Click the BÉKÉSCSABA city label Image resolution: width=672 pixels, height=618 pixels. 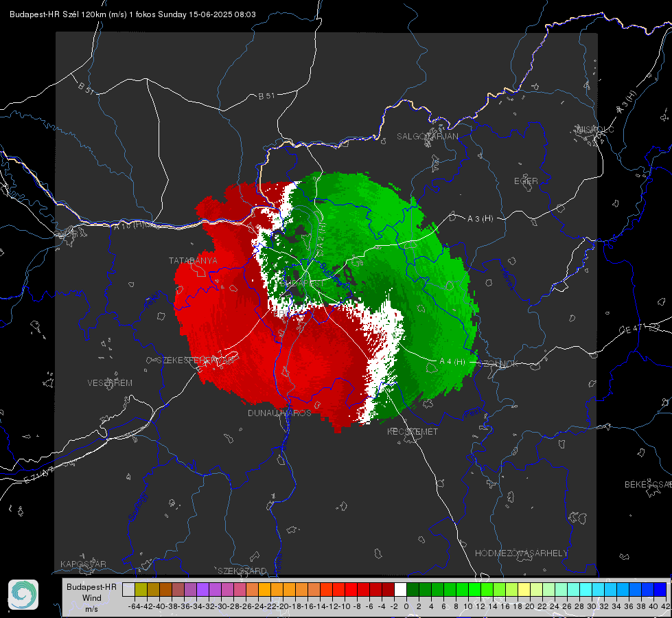pyautogui.click(x=648, y=484)
